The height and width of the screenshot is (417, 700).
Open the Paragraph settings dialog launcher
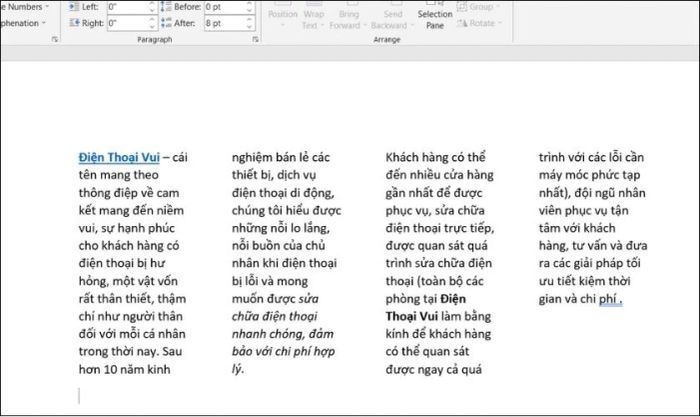(x=255, y=39)
